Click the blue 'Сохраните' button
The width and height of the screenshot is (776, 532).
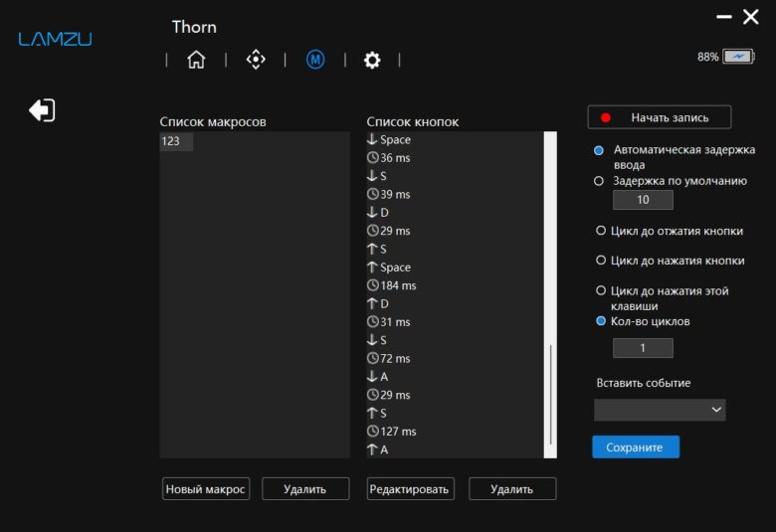636,446
